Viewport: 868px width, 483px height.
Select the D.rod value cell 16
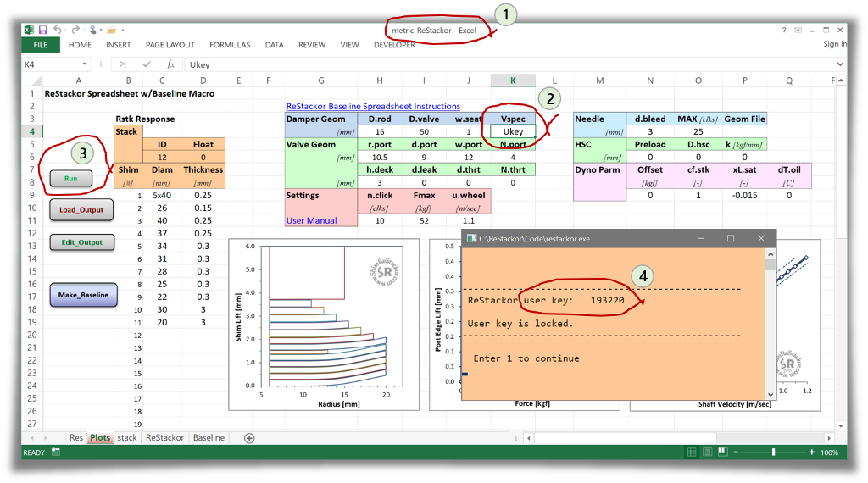click(380, 131)
